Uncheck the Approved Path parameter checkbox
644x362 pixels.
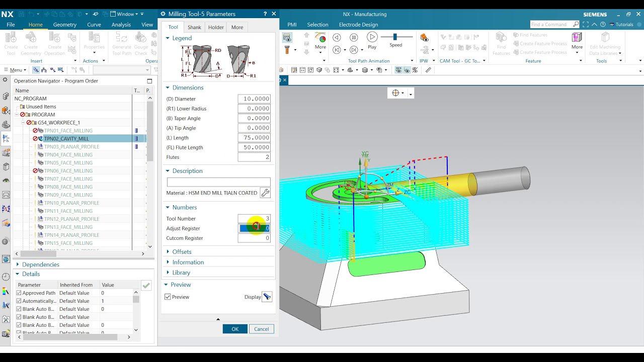pyautogui.click(x=19, y=293)
